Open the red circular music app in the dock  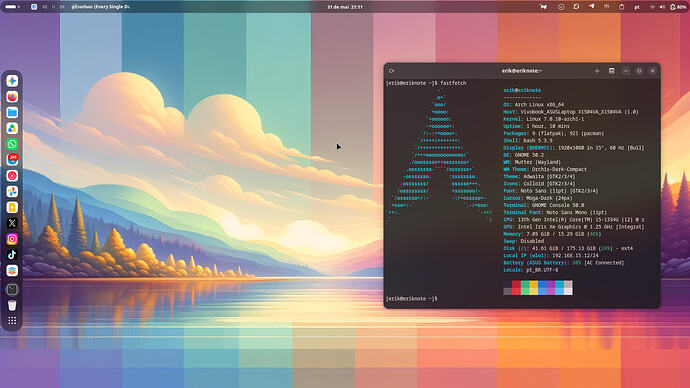12,176
